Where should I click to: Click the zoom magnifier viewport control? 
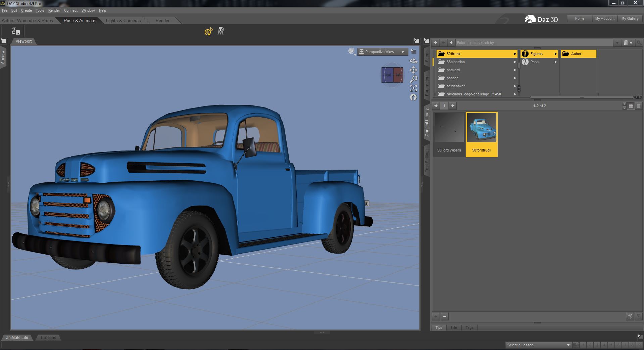coord(413,79)
